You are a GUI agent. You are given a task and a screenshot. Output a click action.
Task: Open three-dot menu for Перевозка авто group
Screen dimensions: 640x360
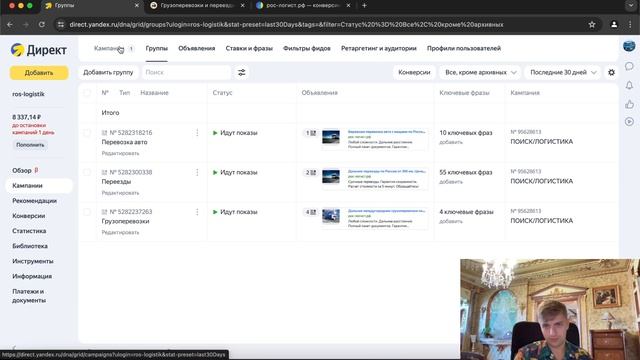197,133
